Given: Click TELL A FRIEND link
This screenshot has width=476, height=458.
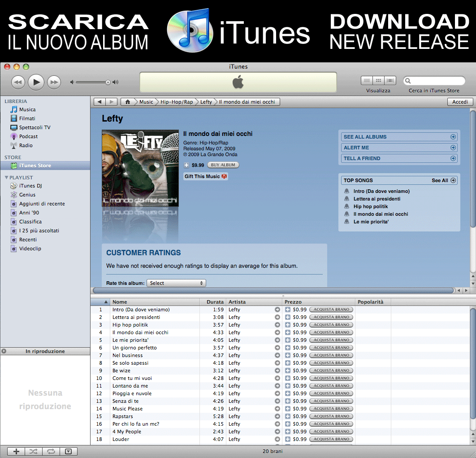Looking at the screenshot, I should point(399,158).
